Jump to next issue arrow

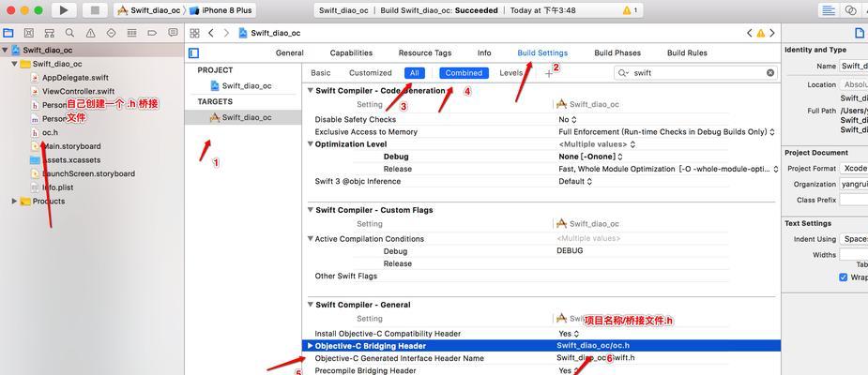point(771,33)
